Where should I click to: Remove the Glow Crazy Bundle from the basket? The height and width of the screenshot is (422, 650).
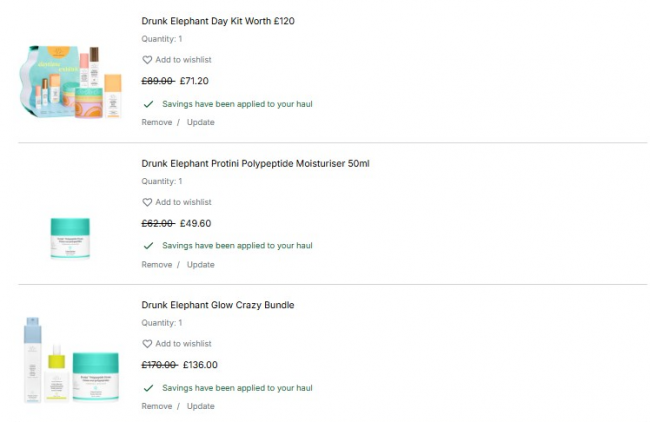(x=157, y=407)
